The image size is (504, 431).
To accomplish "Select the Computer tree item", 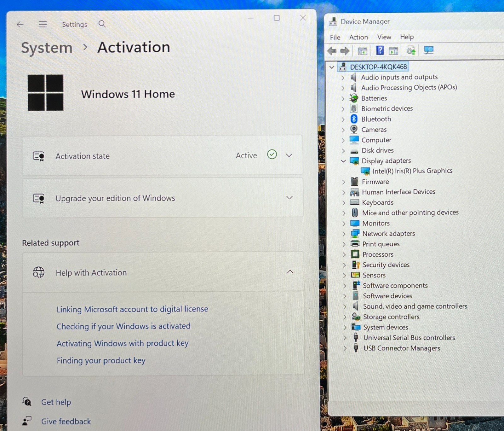I will pos(376,140).
